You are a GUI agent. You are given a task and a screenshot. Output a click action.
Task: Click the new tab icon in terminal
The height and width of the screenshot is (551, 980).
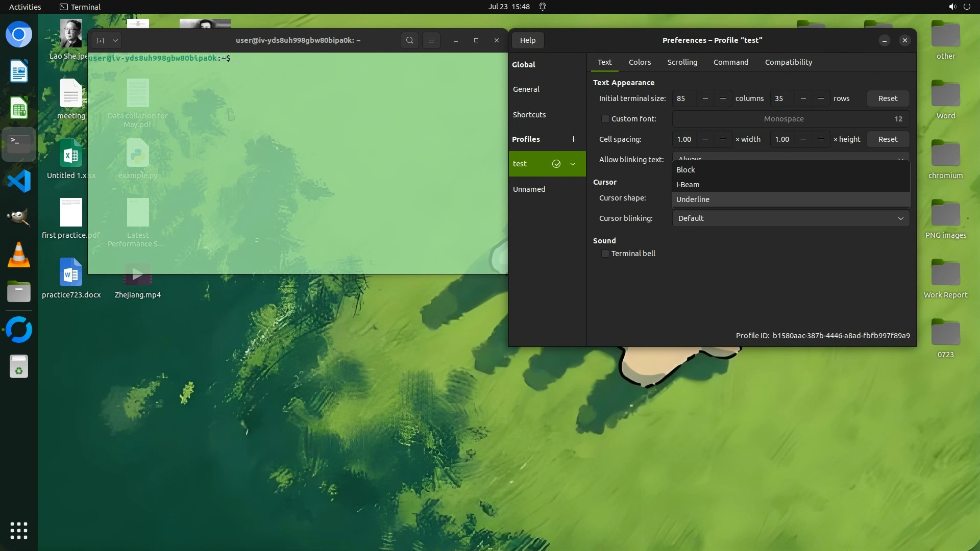pyautogui.click(x=101, y=40)
